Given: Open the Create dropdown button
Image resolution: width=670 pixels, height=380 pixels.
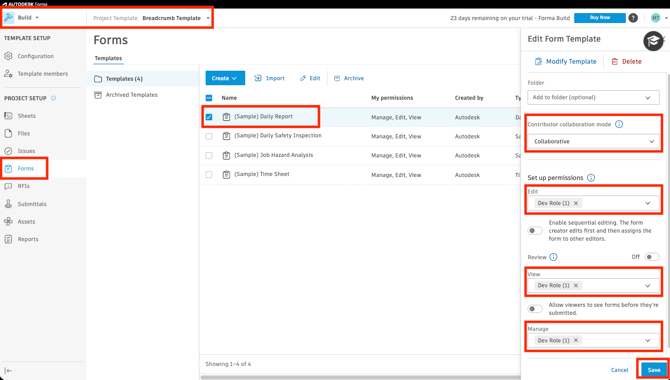Looking at the screenshot, I should coord(225,78).
